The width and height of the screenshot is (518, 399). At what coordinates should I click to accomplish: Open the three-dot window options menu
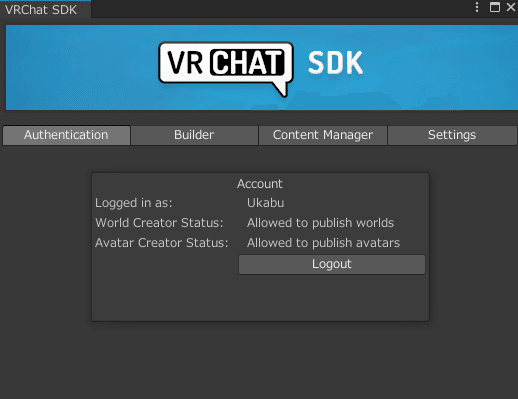click(477, 7)
